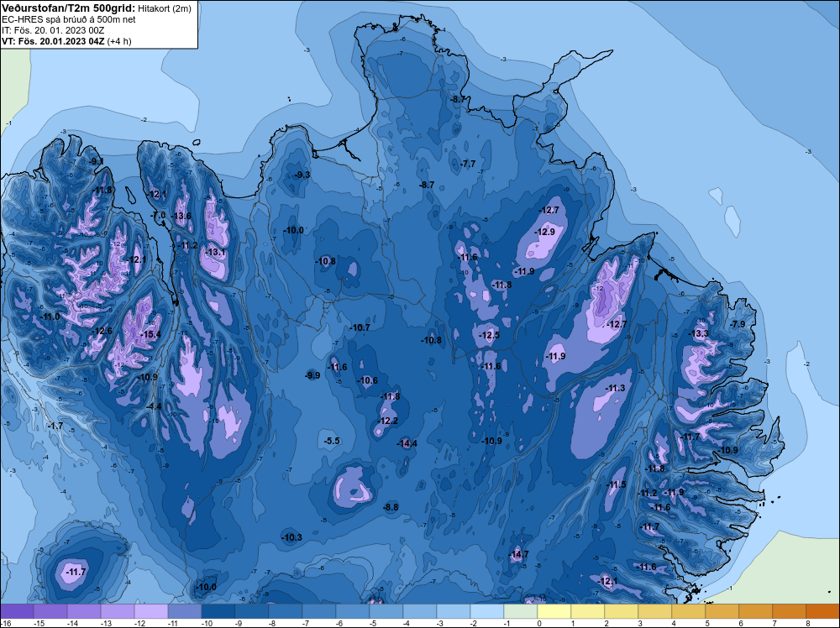Select the pale green swatch between -1 and 0

point(521,611)
